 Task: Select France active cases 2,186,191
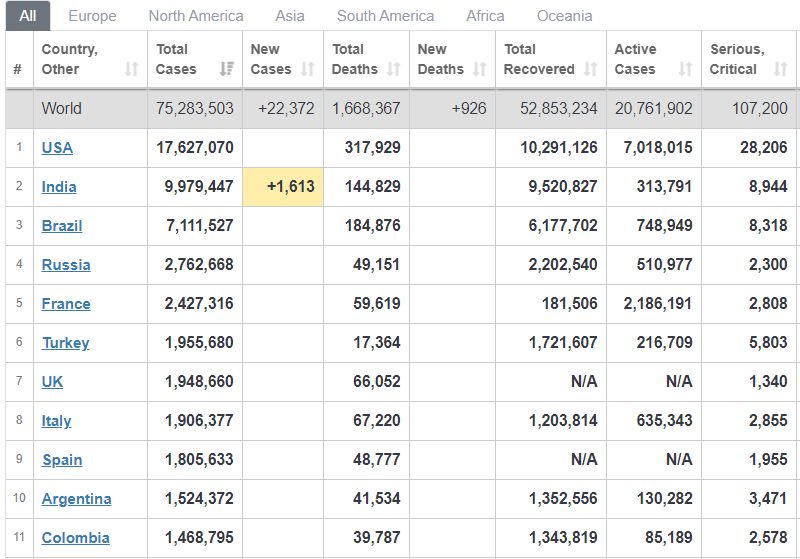coord(658,303)
